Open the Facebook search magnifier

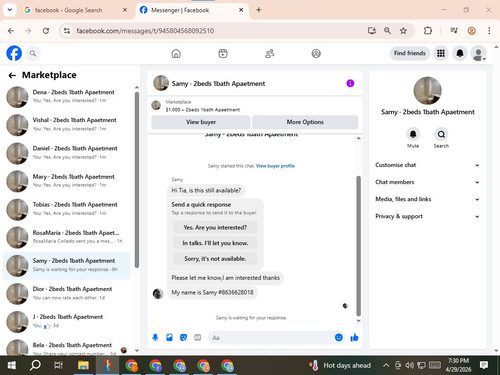click(x=33, y=53)
